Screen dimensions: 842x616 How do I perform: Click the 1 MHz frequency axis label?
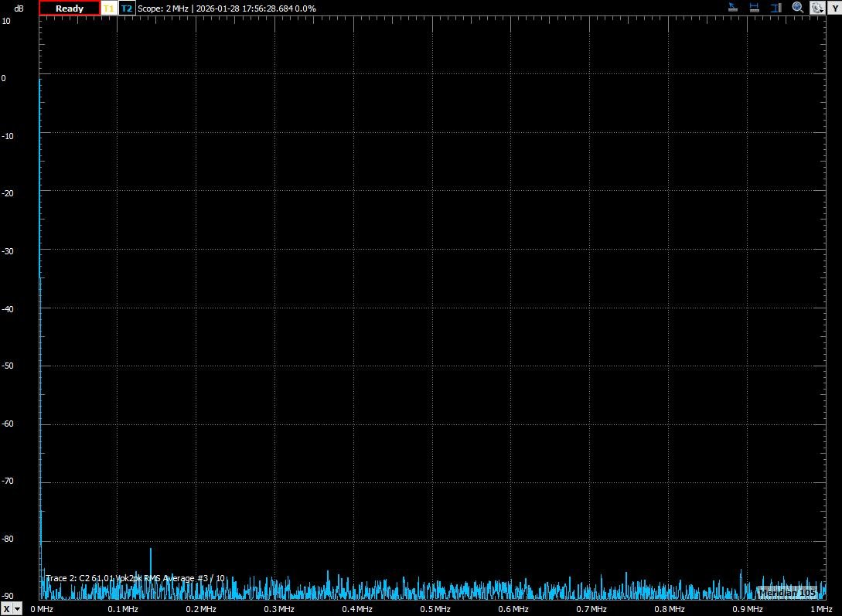click(820, 609)
